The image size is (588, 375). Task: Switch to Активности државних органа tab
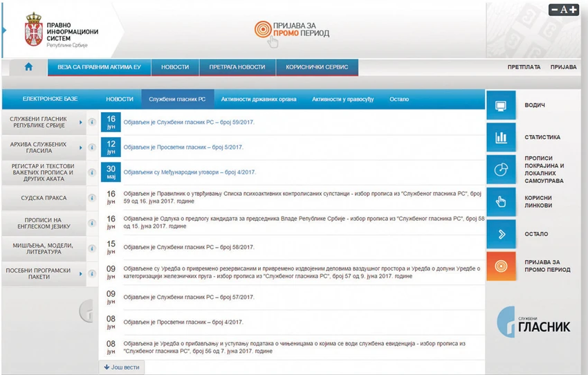pyautogui.click(x=259, y=100)
